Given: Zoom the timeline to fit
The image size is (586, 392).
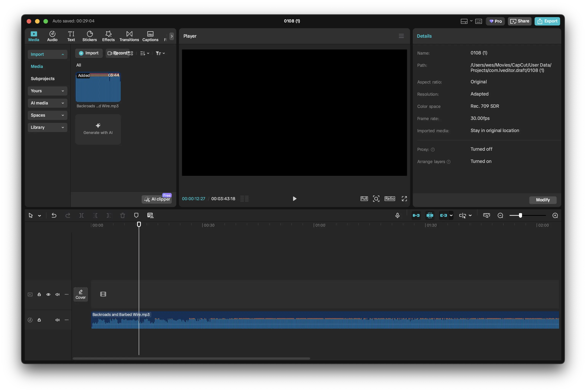Looking at the screenshot, I should coord(486,215).
